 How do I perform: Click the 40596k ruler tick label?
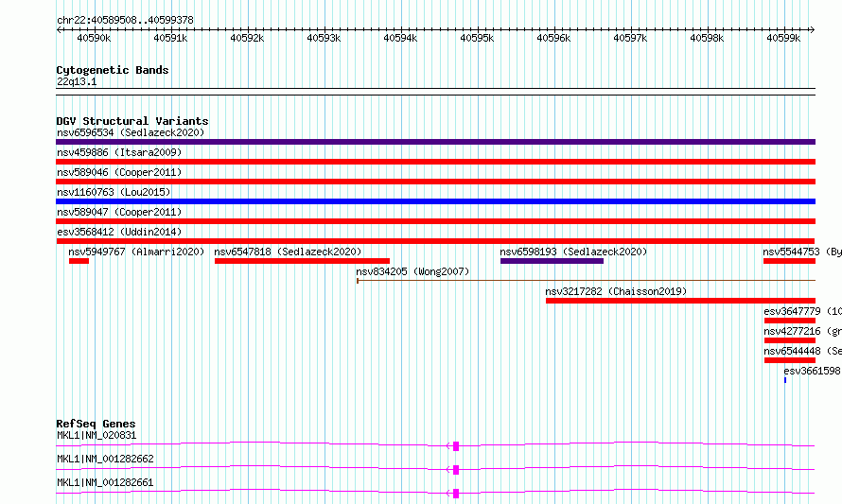[553, 38]
